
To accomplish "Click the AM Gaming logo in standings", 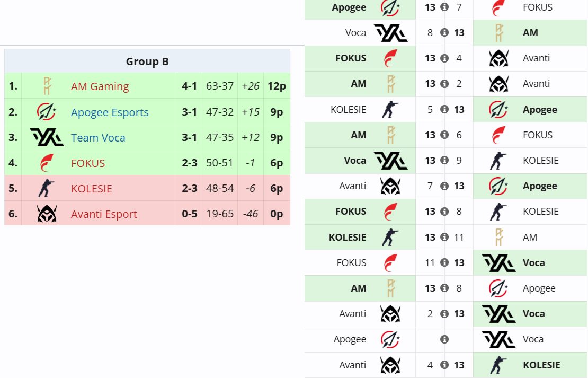I will pyautogui.click(x=47, y=86).
